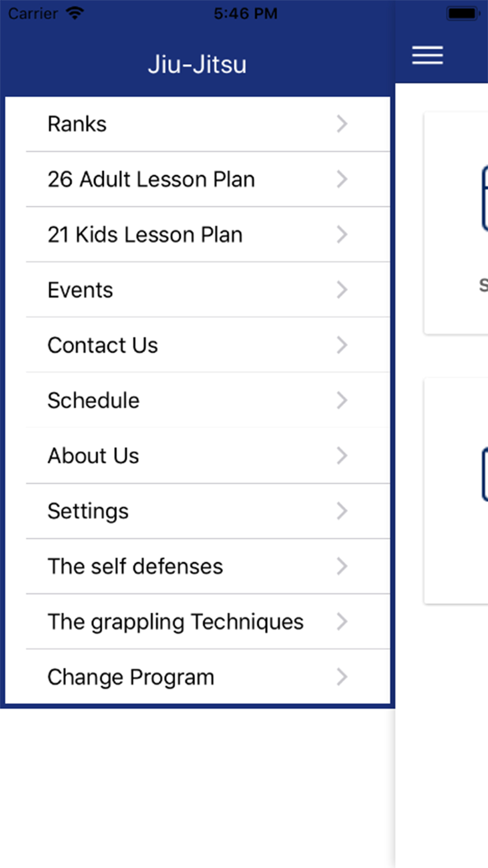Screen dimensions: 488x868
Task: Tap the Jiu-Jitsu header title
Action: point(197,64)
